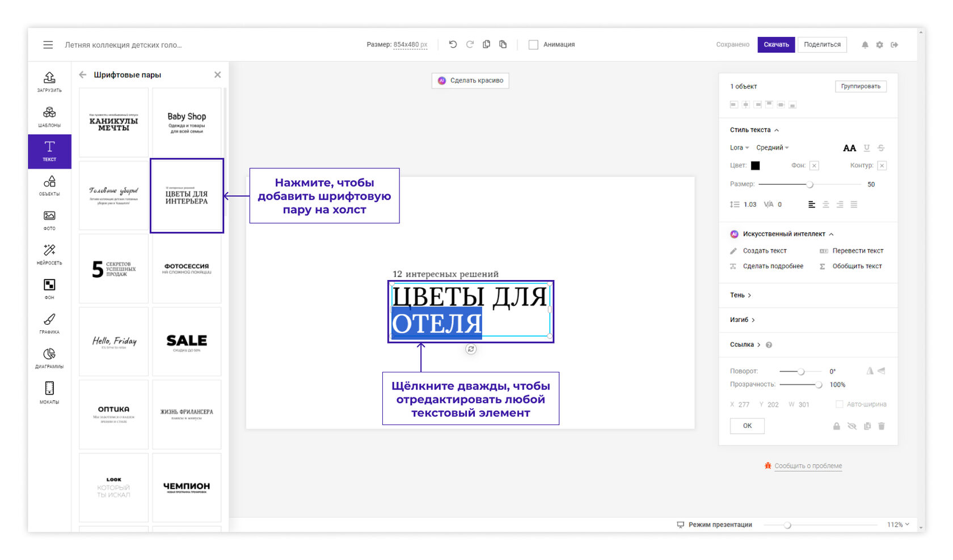
Task: Open the Графика section in the sidebar
Action: (x=49, y=324)
